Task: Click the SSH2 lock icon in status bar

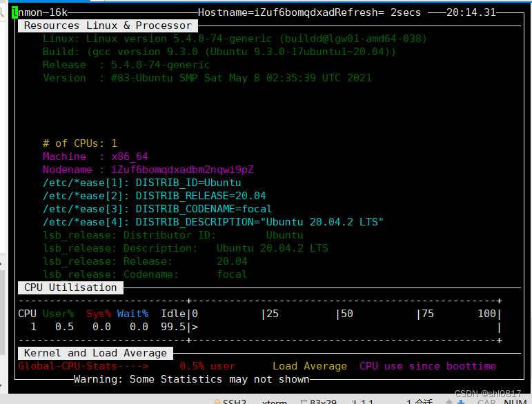Action: pyautogui.click(x=217, y=402)
